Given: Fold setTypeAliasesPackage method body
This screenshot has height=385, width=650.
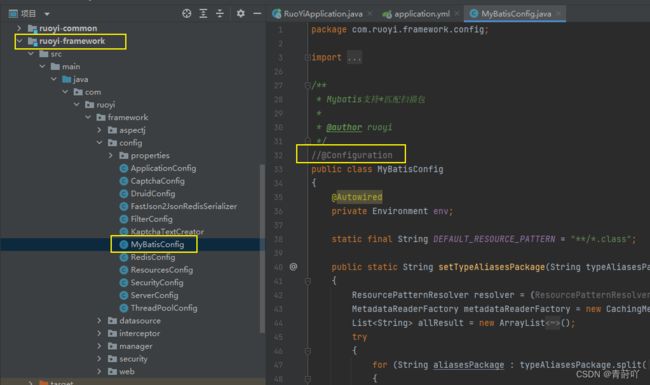Looking at the screenshot, I should click(308, 281).
